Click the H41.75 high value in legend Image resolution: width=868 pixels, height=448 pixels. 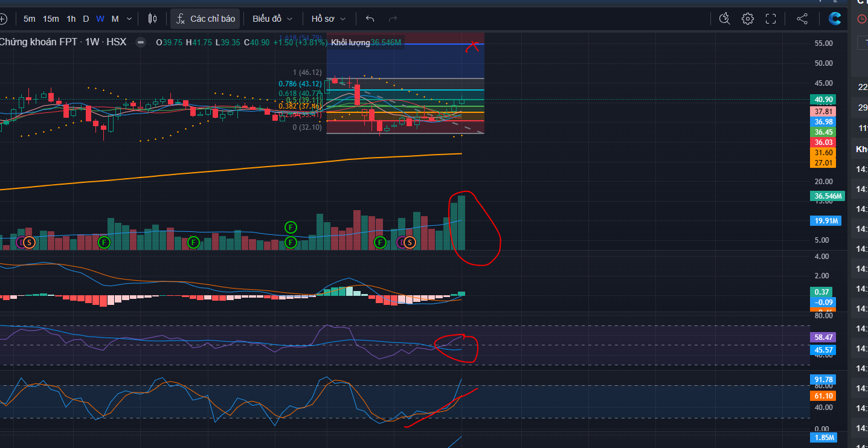(x=199, y=42)
